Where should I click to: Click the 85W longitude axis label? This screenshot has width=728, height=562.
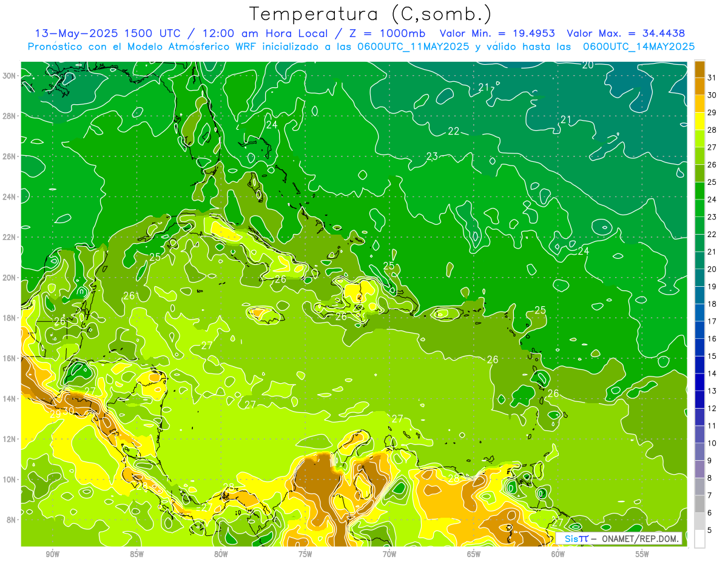pos(136,554)
